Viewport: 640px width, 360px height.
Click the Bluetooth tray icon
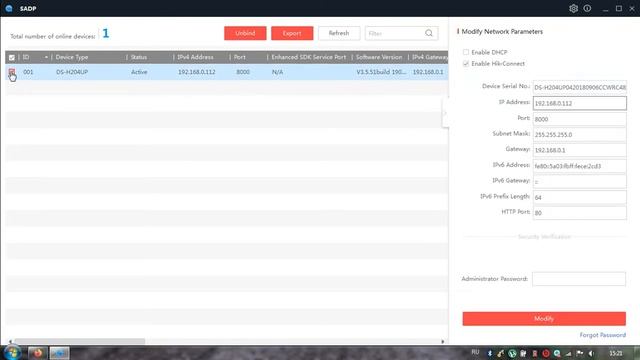tap(490, 353)
